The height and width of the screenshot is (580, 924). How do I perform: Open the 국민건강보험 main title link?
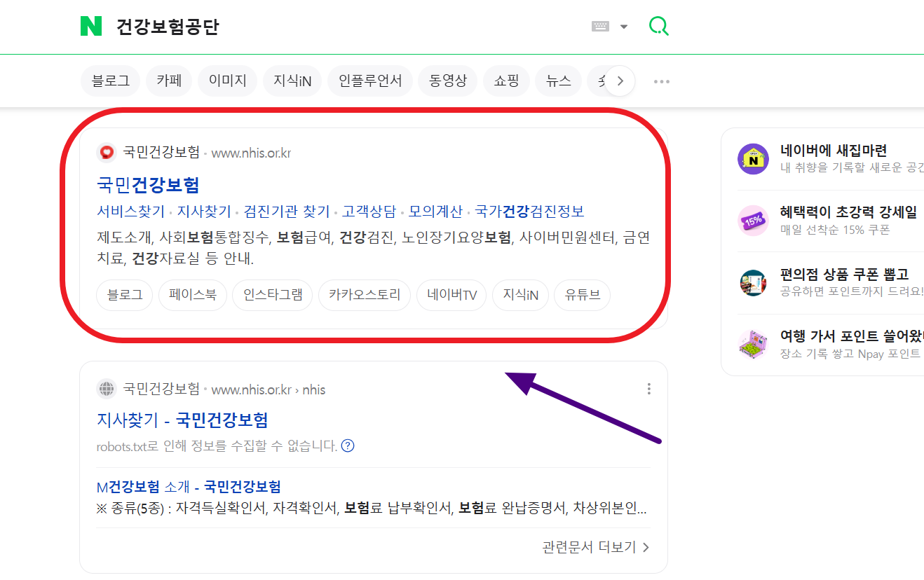pyautogui.click(x=148, y=185)
